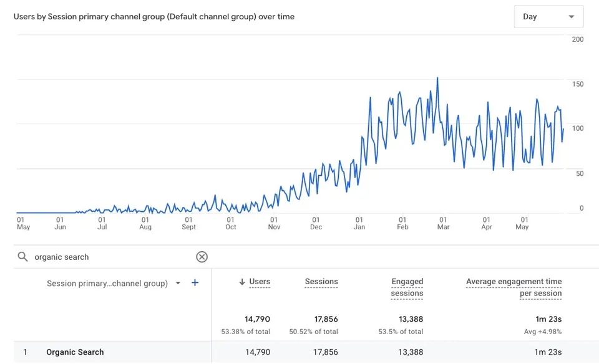This screenshot has width=599, height=364.
Task: Clear the organic search filter
Action: tap(202, 257)
